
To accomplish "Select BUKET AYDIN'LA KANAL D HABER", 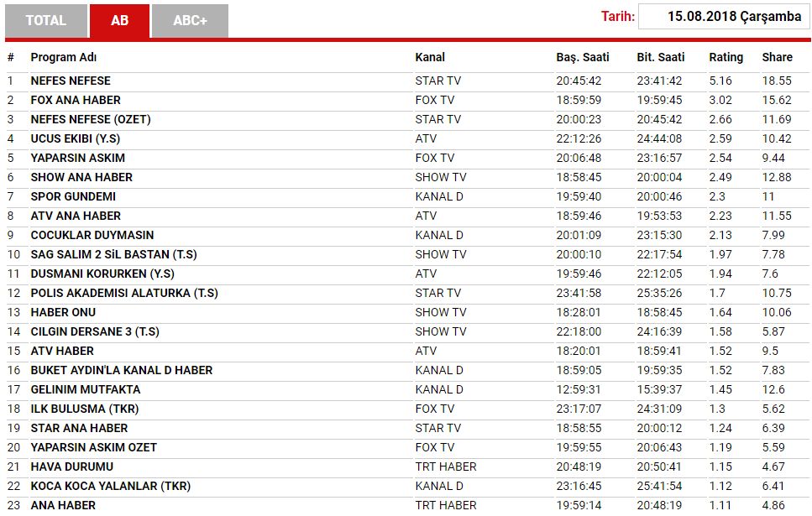I will click(x=122, y=370).
